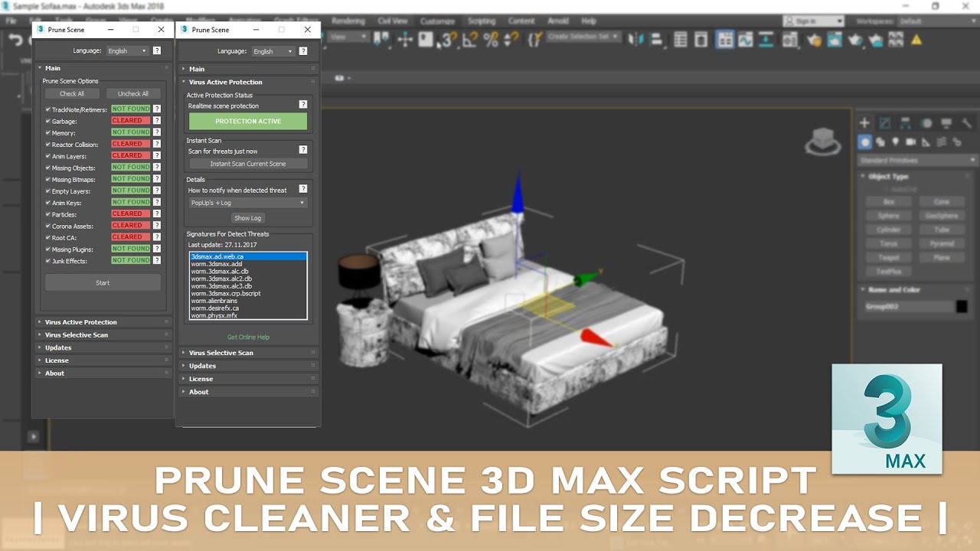
Task: Open Render Setup teapot icon
Action: coord(815,39)
